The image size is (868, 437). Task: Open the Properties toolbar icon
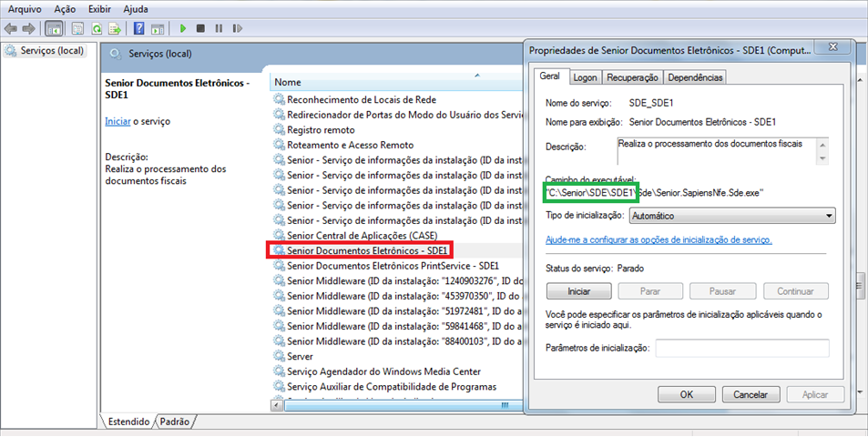78,28
